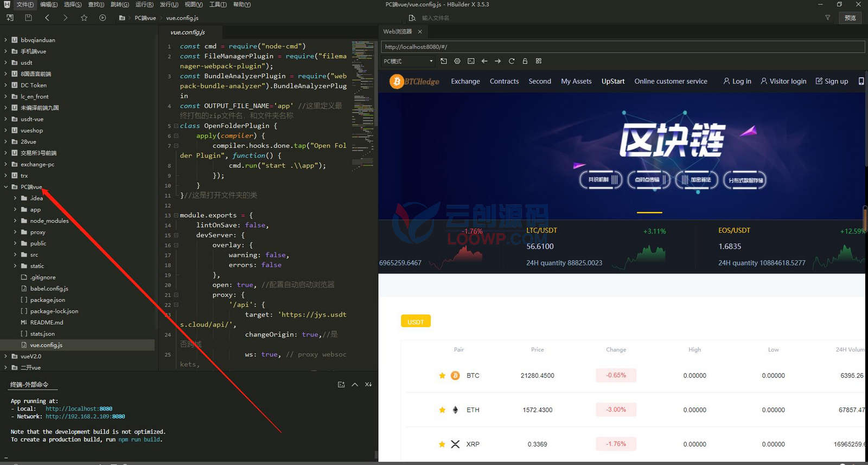Go forward with the toolbar forward arrow
The image size is (868, 465).
[x=65, y=18]
